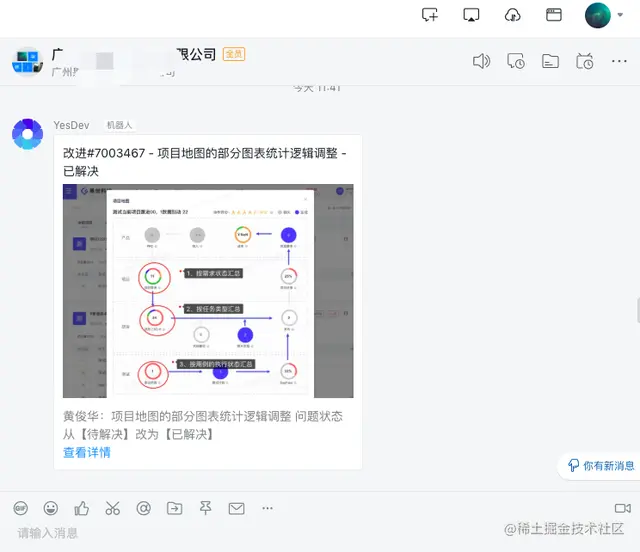Screen dimensions: 640x552
Task: Click the 查看详情 link
Action: tap(87, 452)
